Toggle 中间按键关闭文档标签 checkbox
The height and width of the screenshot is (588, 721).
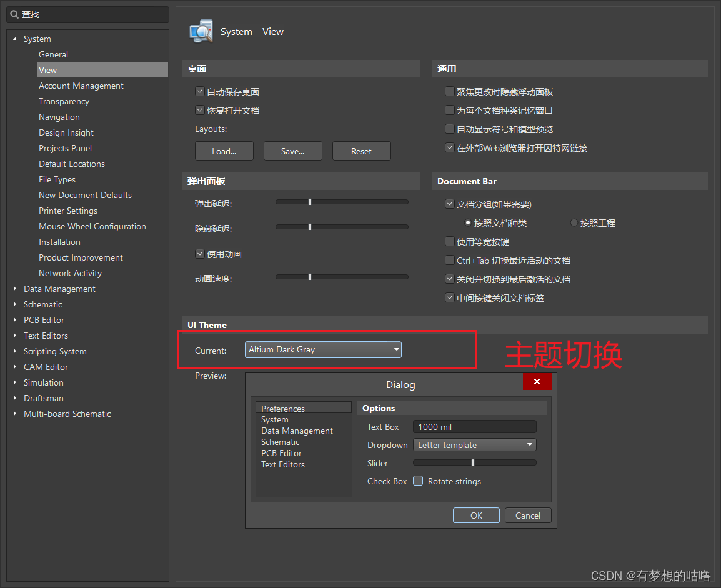click(x=450, y=298)
